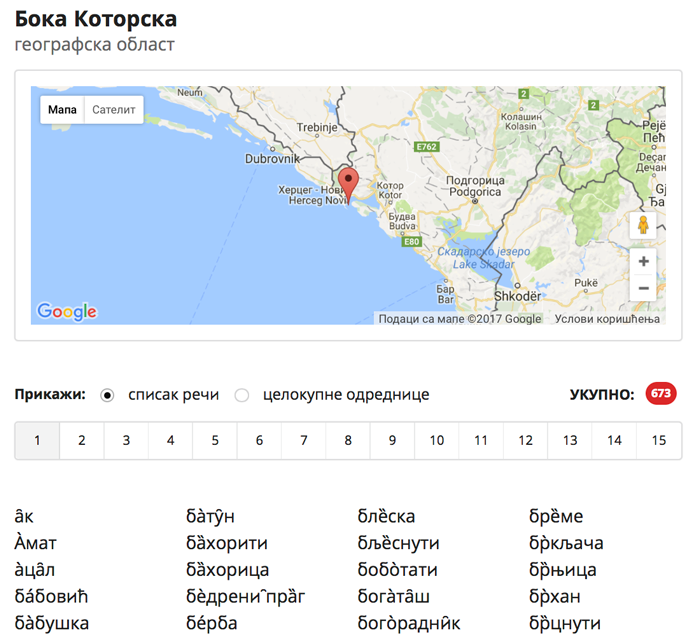Screen dimensions: 700x636
Task: Open 'Услови коришћења' map terms link
Action: [609, 318]
